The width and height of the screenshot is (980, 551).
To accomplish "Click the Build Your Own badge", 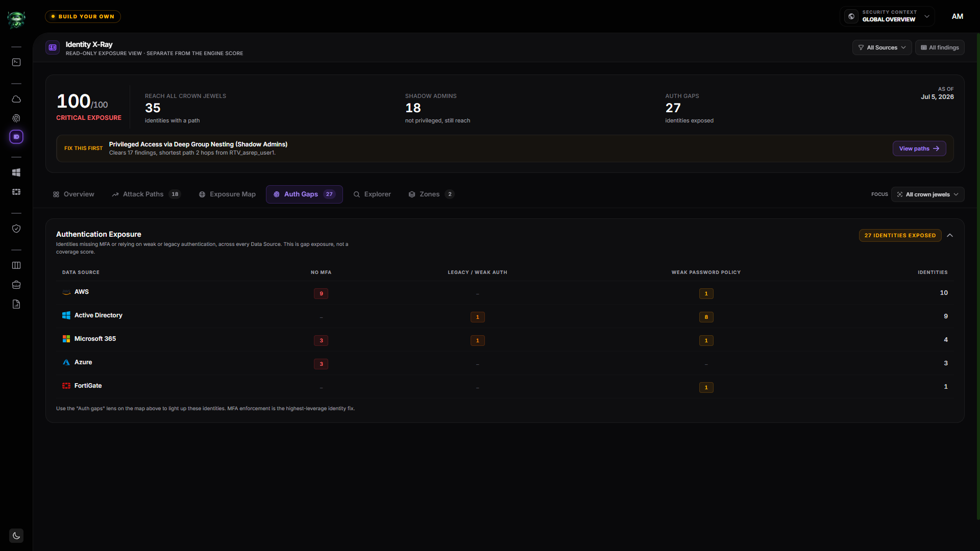I will pyautogui.click(x=83, y=16).
